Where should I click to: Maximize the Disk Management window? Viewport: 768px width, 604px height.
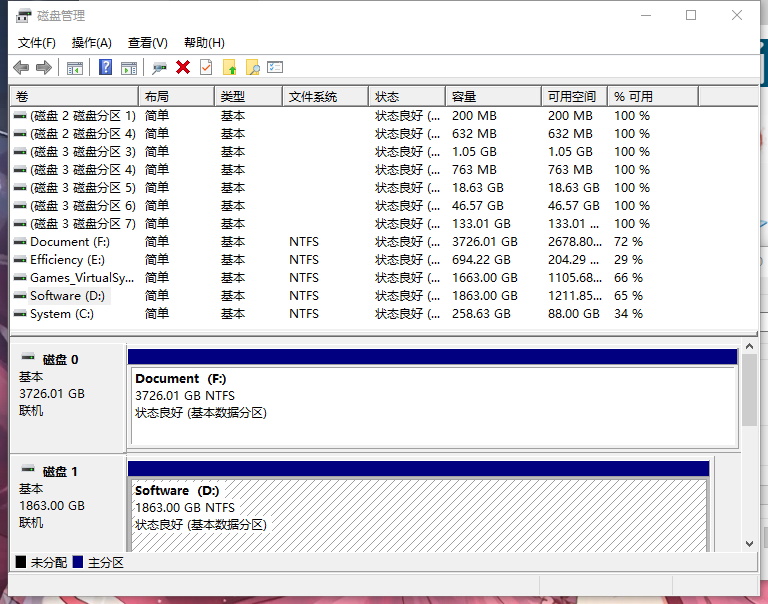click(691, 16)
